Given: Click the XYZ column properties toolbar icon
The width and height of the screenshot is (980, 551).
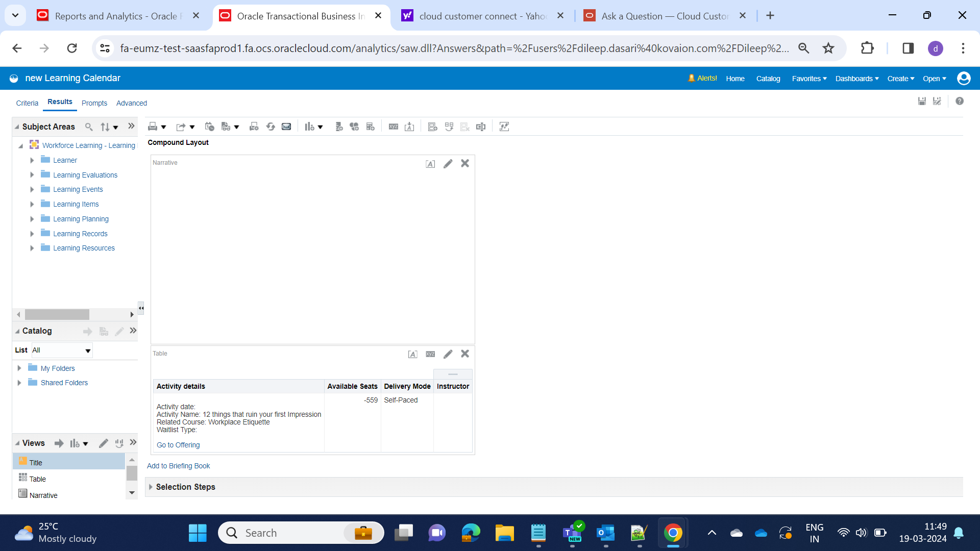Looking at the screenshot, I should click(x=394, y=127).
